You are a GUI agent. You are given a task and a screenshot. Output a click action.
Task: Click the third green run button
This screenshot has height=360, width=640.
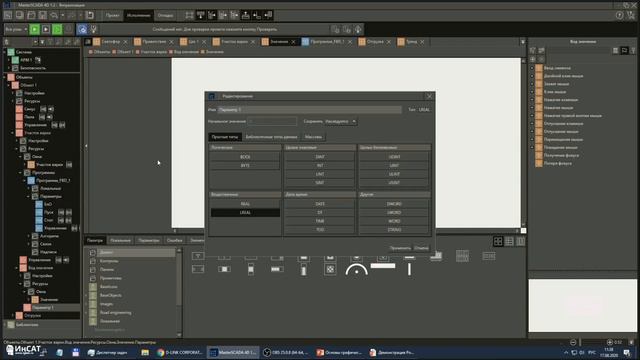pos(58,29)
